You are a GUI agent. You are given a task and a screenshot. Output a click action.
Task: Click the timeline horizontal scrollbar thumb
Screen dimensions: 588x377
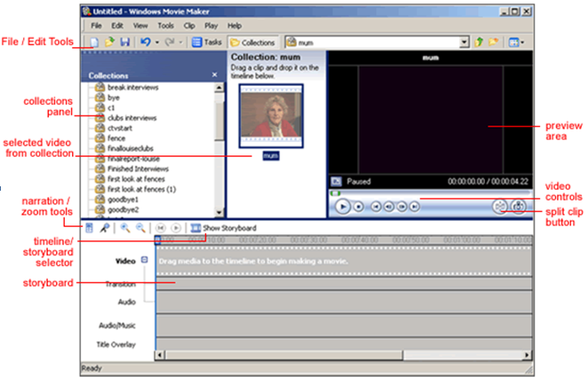[284, 355]
